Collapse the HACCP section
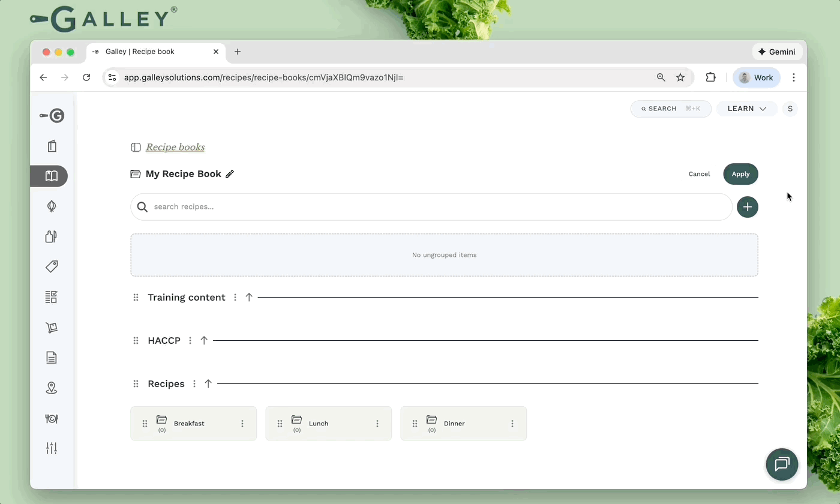The height and width of the screenshot is (504, 840). (204, 340)
